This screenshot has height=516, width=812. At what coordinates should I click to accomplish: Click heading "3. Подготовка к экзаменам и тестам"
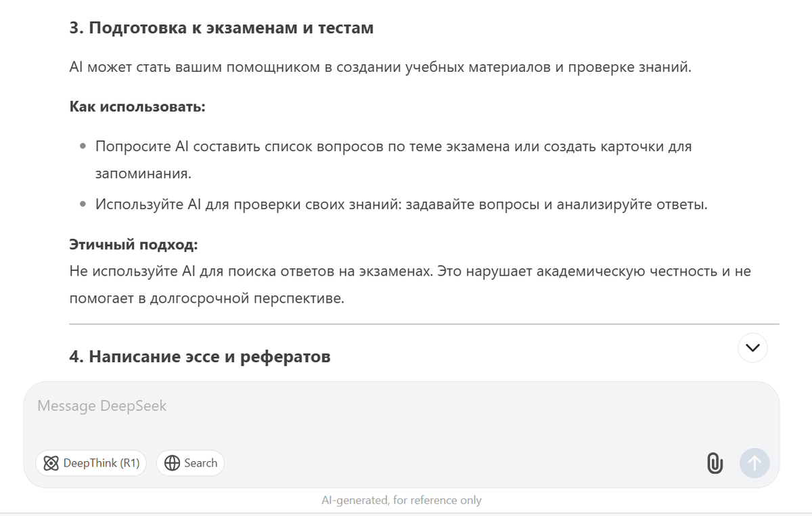221,28
